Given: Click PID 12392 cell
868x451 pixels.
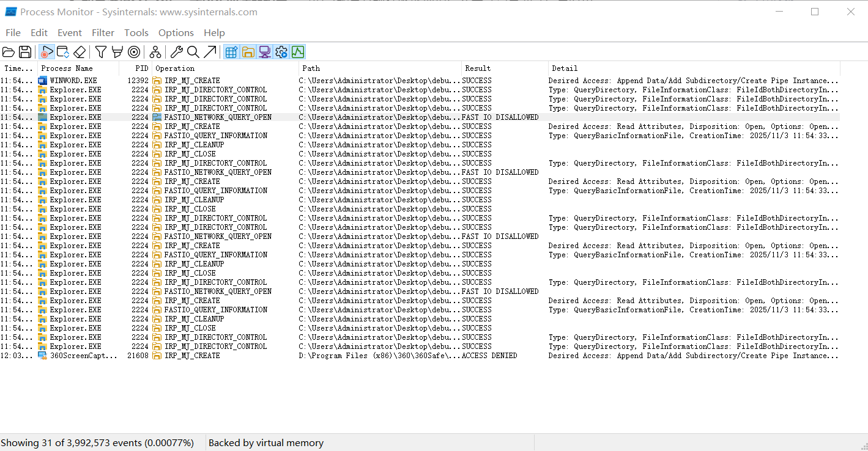Looking at the screenshot, I should [138, 81].
